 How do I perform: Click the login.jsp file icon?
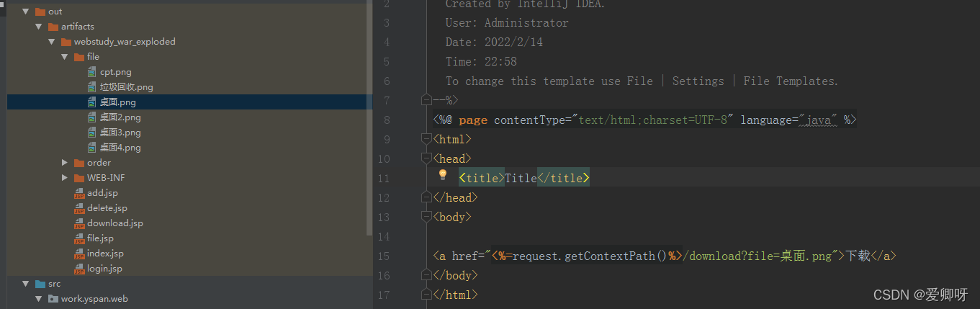[x=80, y=269]
